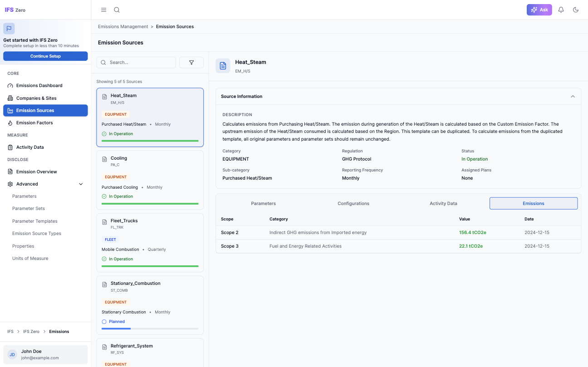The height and width of the screenshot is (367, 588).
Task: Open Emission Factors flame item
Action: pos(34,123)
